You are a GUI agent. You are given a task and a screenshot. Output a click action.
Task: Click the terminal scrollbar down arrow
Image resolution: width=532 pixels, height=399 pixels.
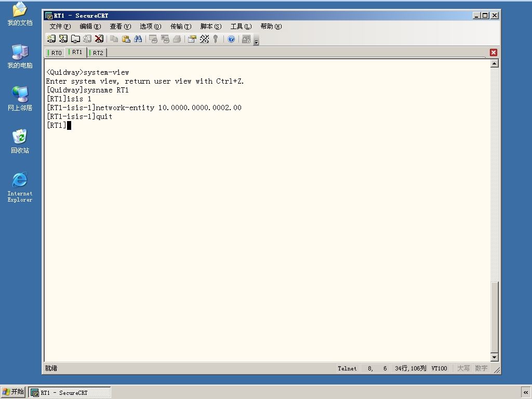click(x=495, y=357)
